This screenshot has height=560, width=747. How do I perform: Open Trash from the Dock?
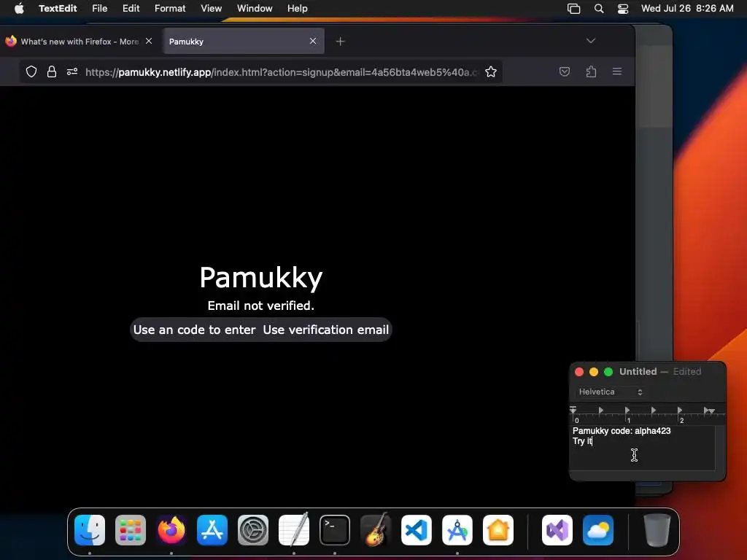click(657, 530)
